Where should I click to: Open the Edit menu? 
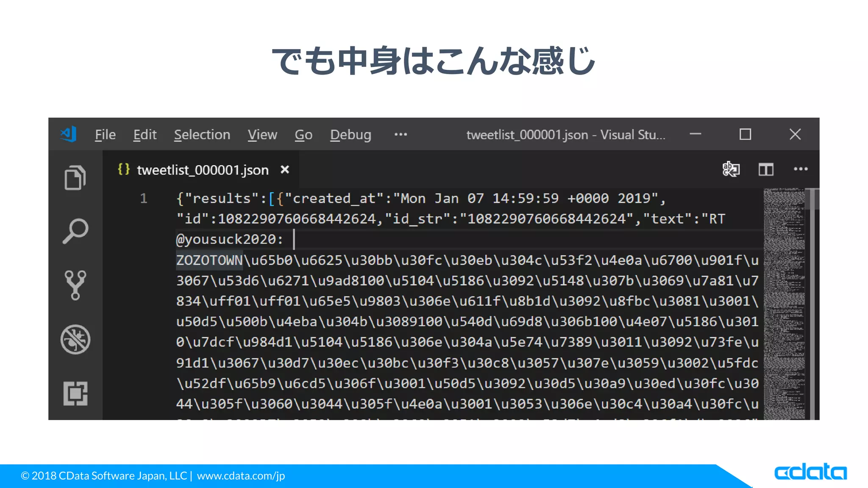click(x=145, y=135)
